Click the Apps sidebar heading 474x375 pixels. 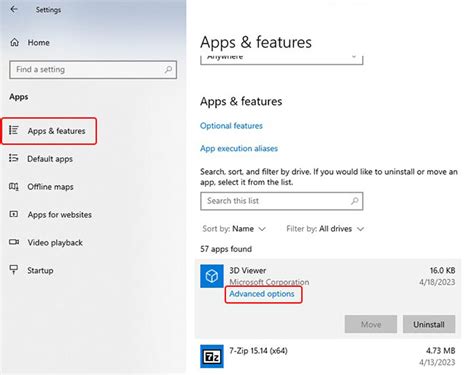[19, 97]
